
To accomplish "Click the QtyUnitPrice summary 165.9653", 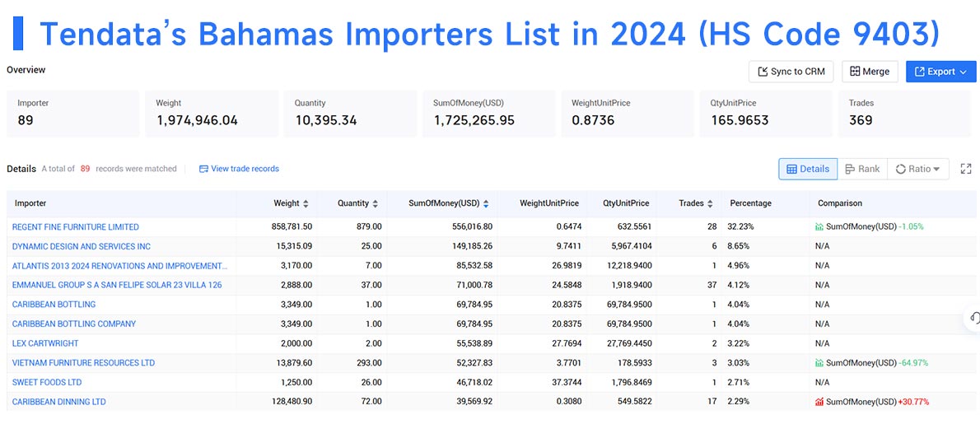I will click(740, 120).
